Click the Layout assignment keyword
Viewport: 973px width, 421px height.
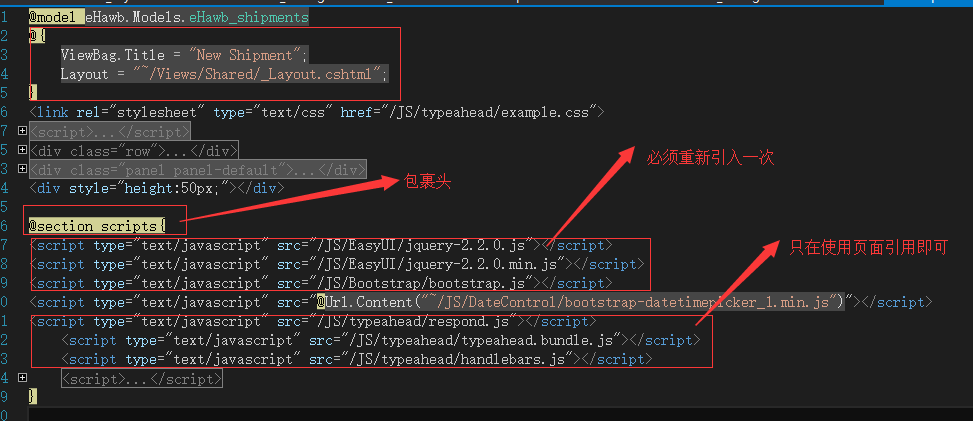[x=84, y=75]
